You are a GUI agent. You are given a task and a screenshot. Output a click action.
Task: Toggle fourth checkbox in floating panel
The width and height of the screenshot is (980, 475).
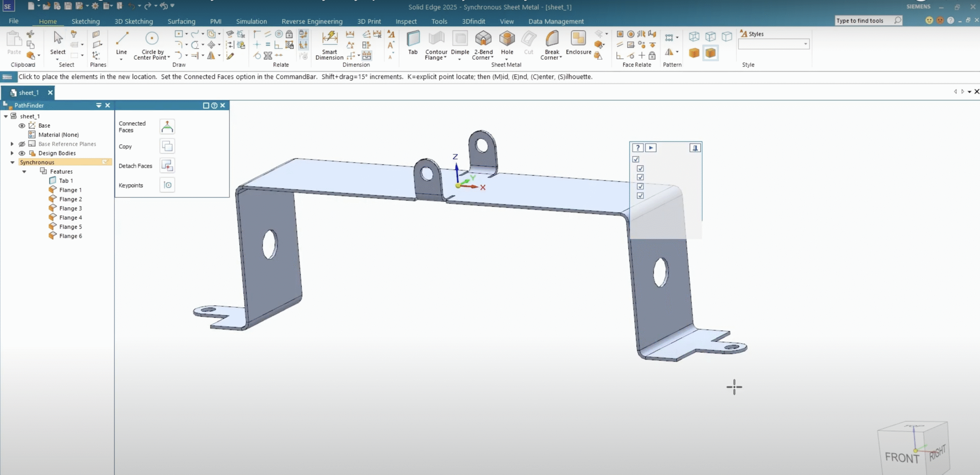coord(640,187)
